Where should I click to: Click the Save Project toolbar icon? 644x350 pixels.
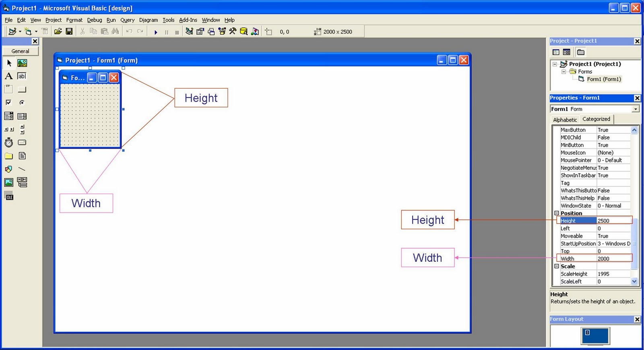click(x=69, y=31)
